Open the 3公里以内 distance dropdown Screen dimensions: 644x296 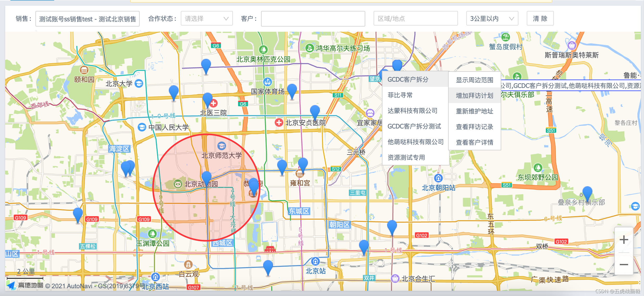pyautogui.click(x=492, y=18)
